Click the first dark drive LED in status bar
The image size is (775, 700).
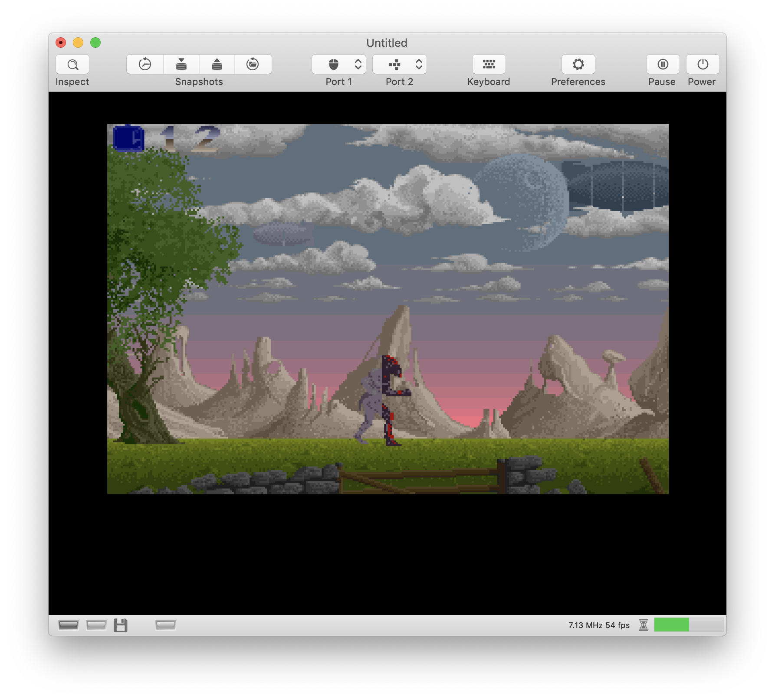pyautogui.click(x=69, y=625)
